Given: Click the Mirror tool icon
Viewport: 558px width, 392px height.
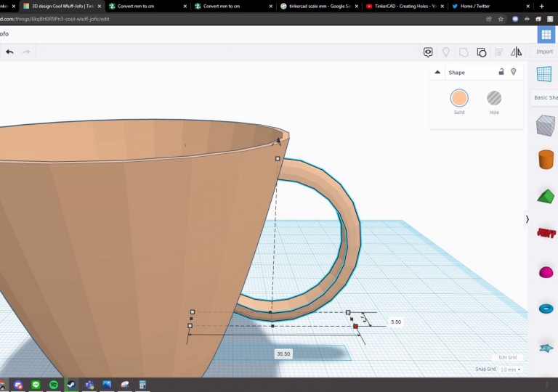Looking at the screenshot, I should [x=516, y=52].
